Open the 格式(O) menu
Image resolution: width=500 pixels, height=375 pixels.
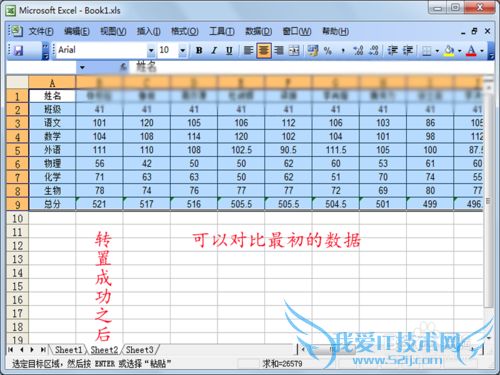click(x=185, y=31)
